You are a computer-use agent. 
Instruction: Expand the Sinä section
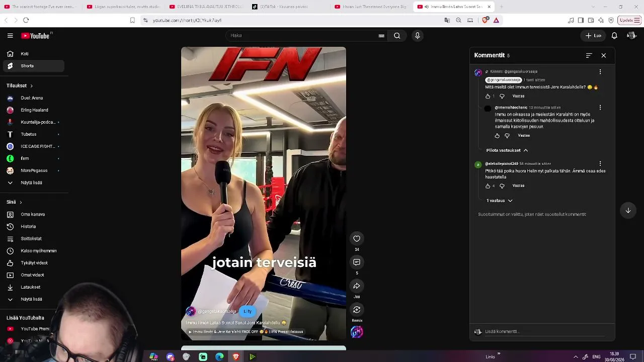tap(14, 202)
